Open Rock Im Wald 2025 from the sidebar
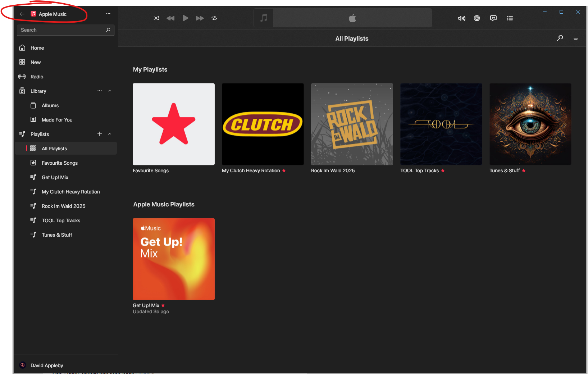The image size is (588, 374). tap(66, 206)
